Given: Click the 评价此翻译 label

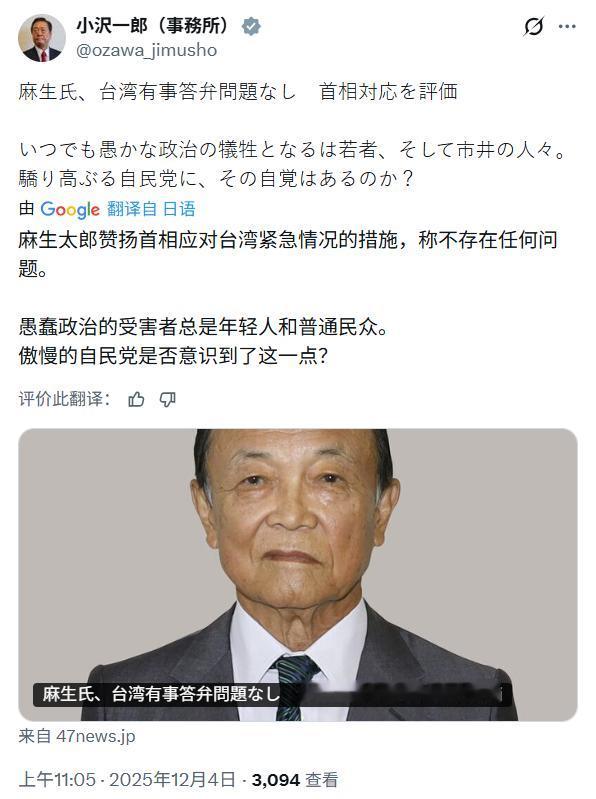Looking at the screenshot, I should (x=64, y=399).
